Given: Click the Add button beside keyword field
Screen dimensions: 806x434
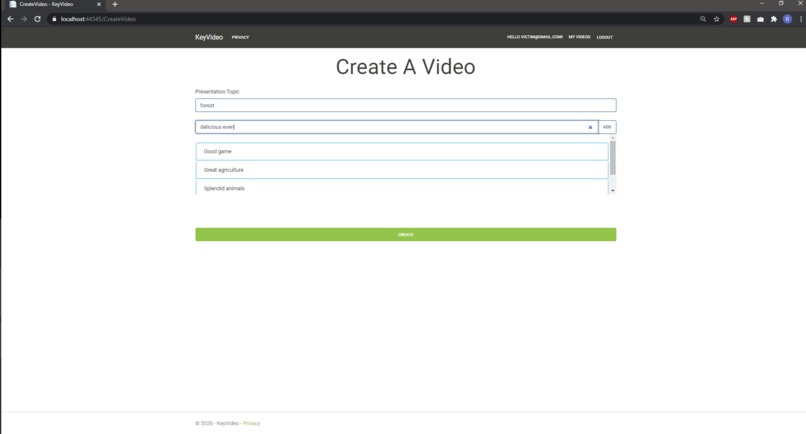Looking at the screenshot, I should pyautogui.click(x=607, y=127).
